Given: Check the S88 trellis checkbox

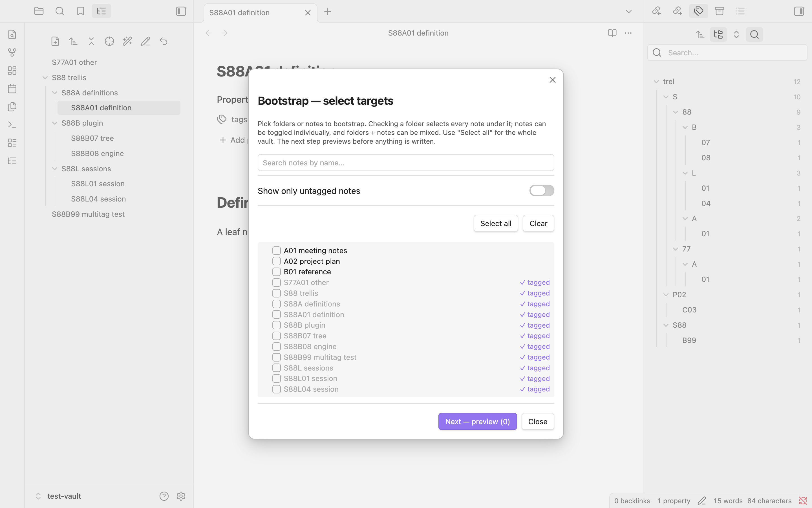Looking at the screenshot, I should coord(277,293).
